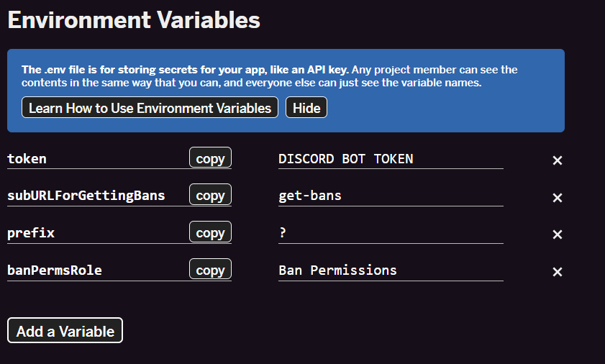605x364 pixels.
Task: Edit the prefix variable name field
Action: click(x=96, y=233)
